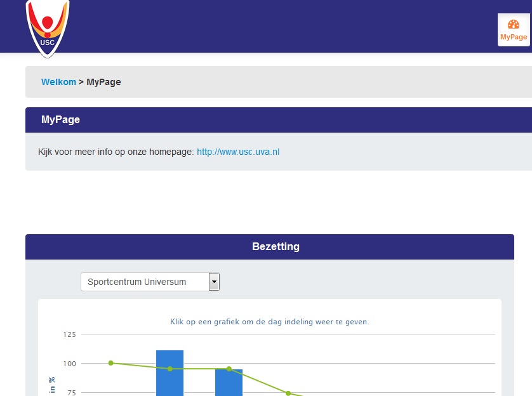The image size is (532, 396).
Task: Open the http://www.usc.uva.nl homepage link
Action: click(x=238, y=152)
